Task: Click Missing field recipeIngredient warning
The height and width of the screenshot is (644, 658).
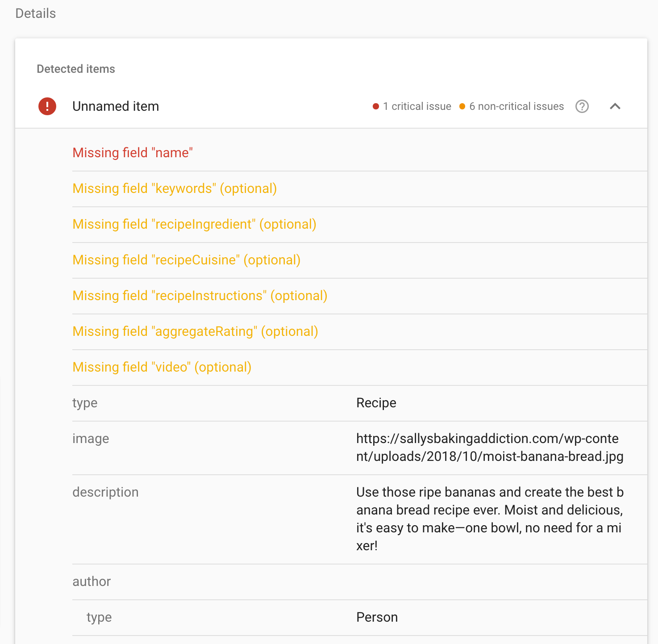Action: (x=195, y=224)
